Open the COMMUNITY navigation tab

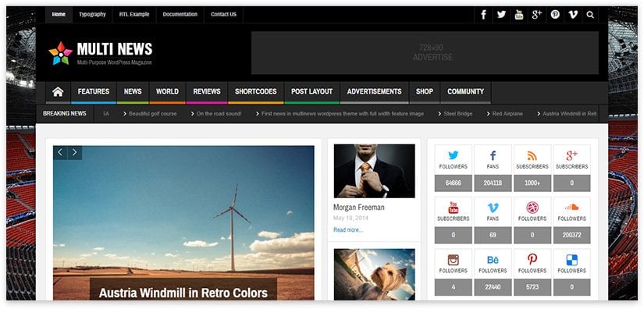click(466, 91)
